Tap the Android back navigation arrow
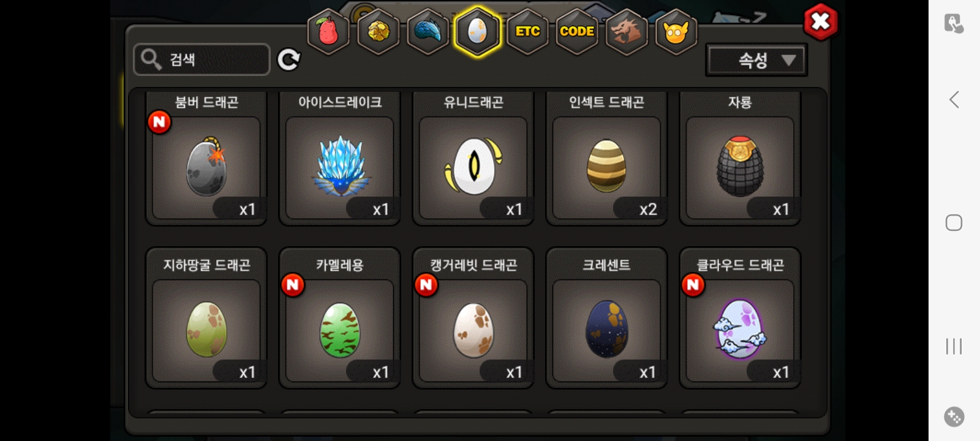Image resolution: width=980 pixels, height=441 pixels. coord(954,100)
